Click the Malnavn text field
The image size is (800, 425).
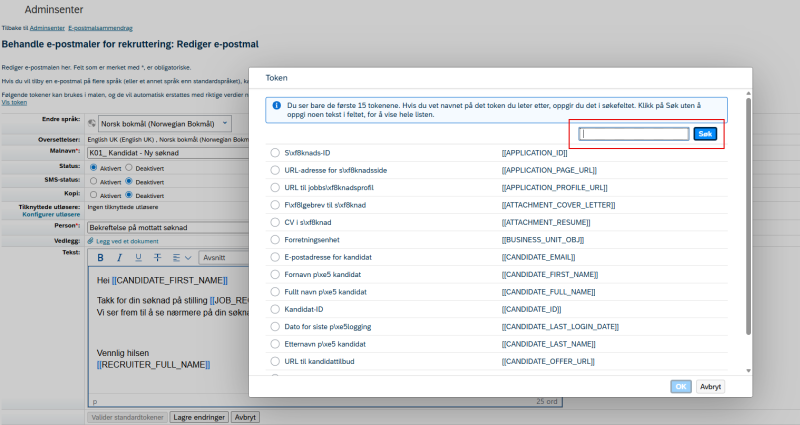168,153
